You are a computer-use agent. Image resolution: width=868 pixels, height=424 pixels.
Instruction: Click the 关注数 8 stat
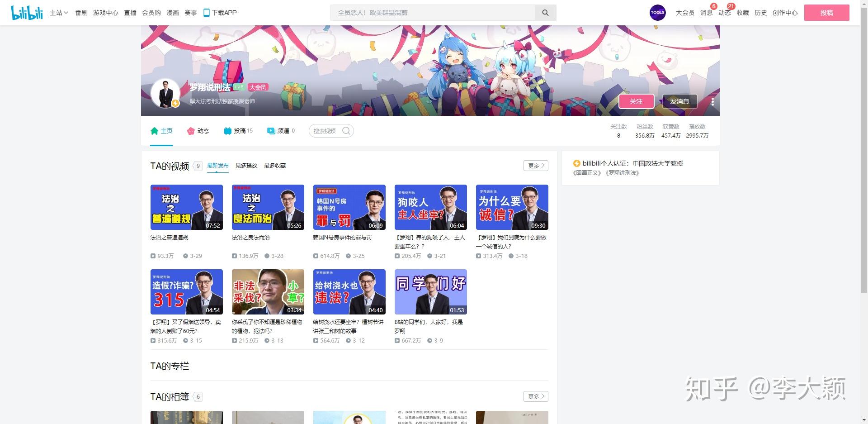pos(618,131)
